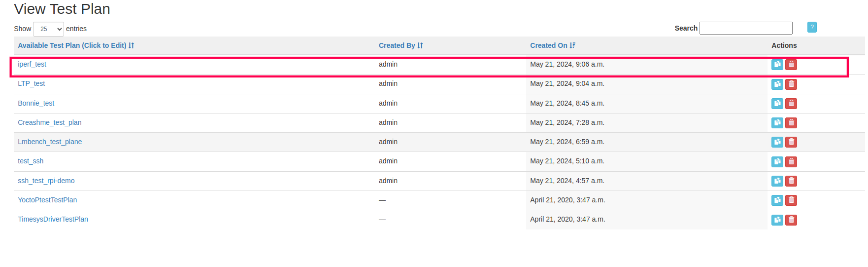Sort the table by Created On
868x267 pixels.
552,45
